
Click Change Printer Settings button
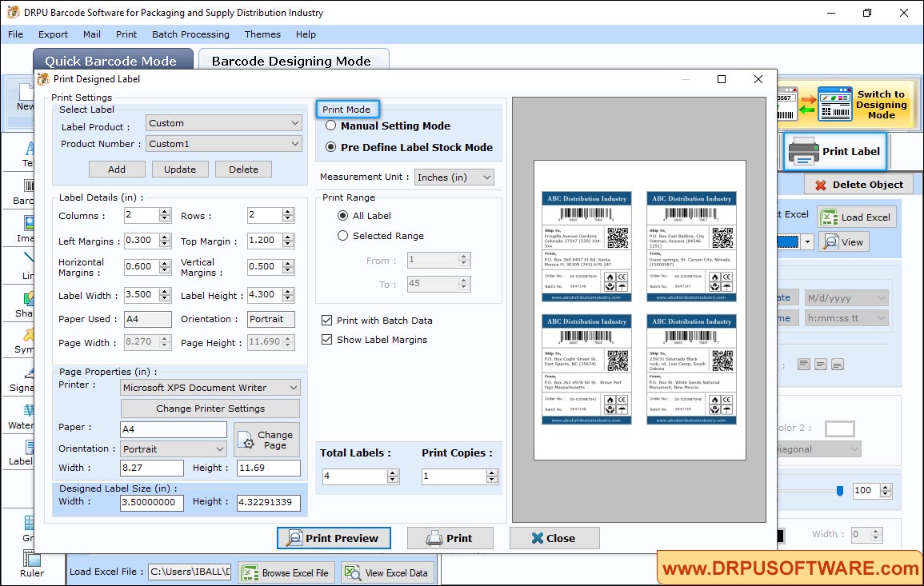pos(210,409)
